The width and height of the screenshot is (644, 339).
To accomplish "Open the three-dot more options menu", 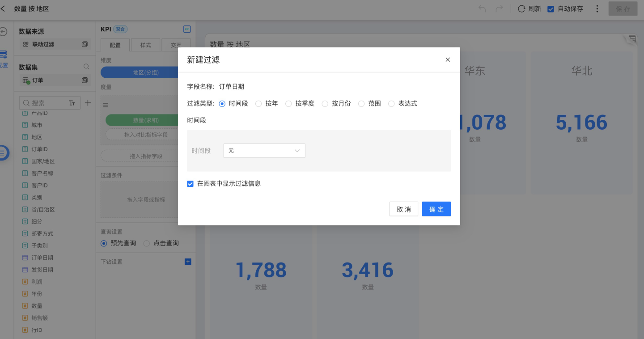I will click(597, 9).
